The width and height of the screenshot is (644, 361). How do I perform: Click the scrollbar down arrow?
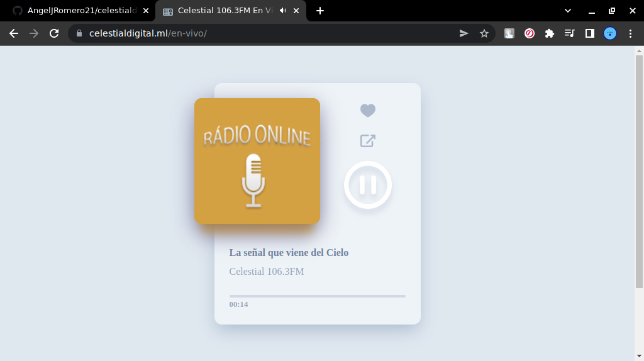[x=639, y=357]
